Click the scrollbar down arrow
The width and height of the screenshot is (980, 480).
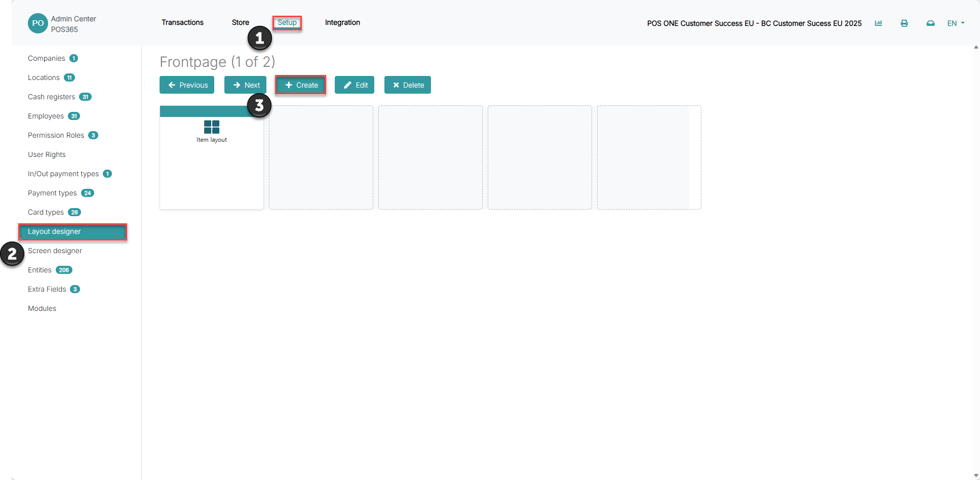pos(976,476)
